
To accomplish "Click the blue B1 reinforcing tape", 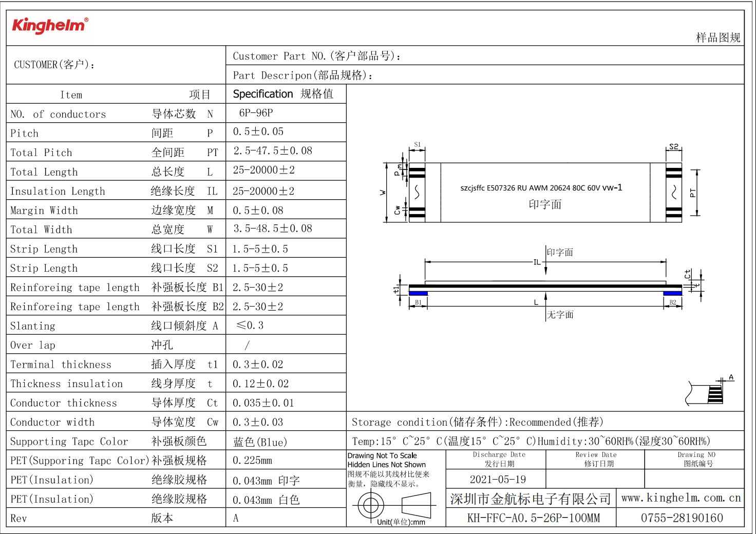I will coord(418,293).
